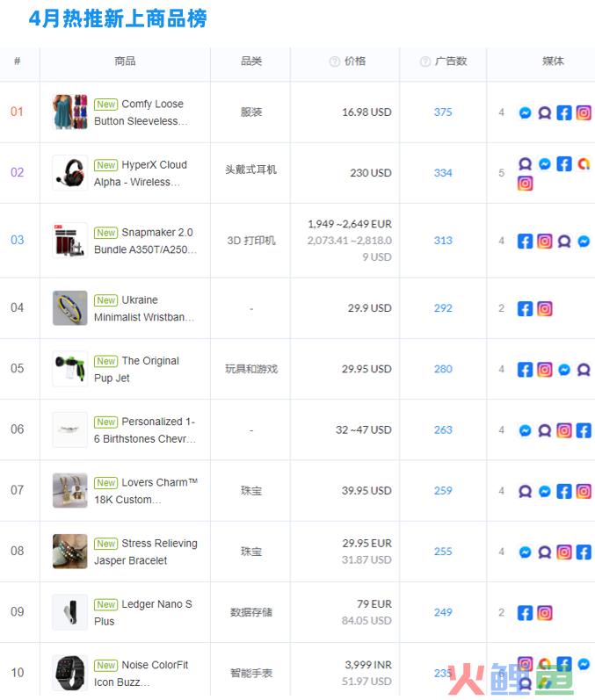Click the Jasper Bracelet thumbnail
595x700 pixels.
(70, 552)
